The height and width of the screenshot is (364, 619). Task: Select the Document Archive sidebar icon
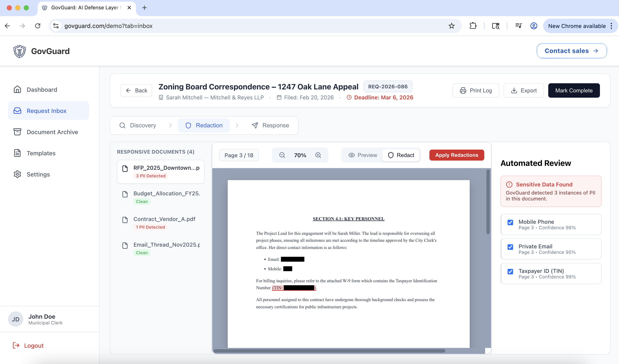pyautogui.click(x=17, y=132)
